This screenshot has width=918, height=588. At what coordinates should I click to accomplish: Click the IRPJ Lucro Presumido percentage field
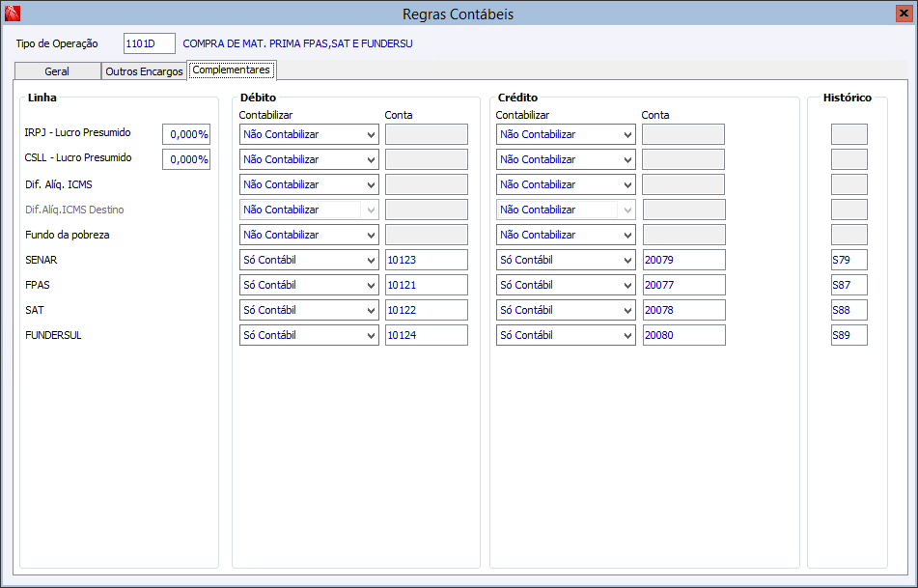(x=186, y=134)
